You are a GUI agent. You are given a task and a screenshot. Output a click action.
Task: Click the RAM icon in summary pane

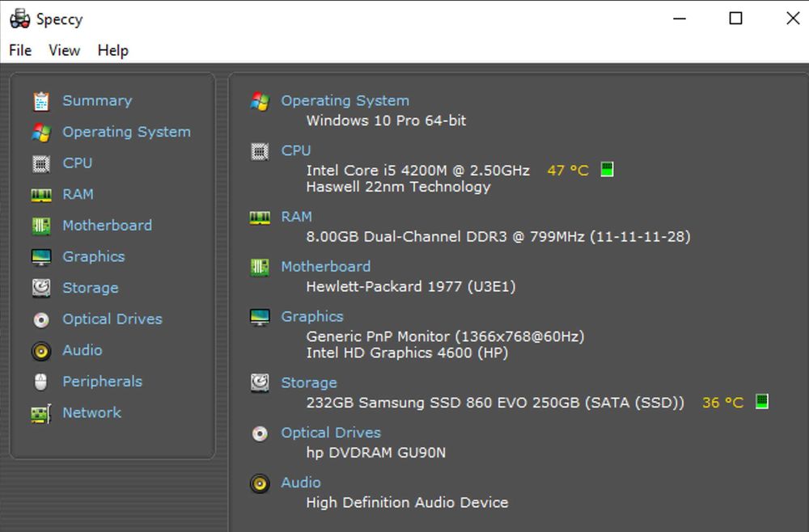[260, 217]
